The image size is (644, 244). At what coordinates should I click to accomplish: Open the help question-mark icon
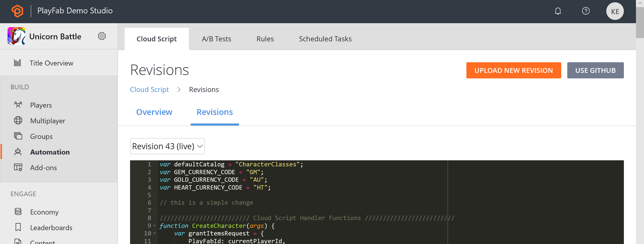[x=586, y=11]
